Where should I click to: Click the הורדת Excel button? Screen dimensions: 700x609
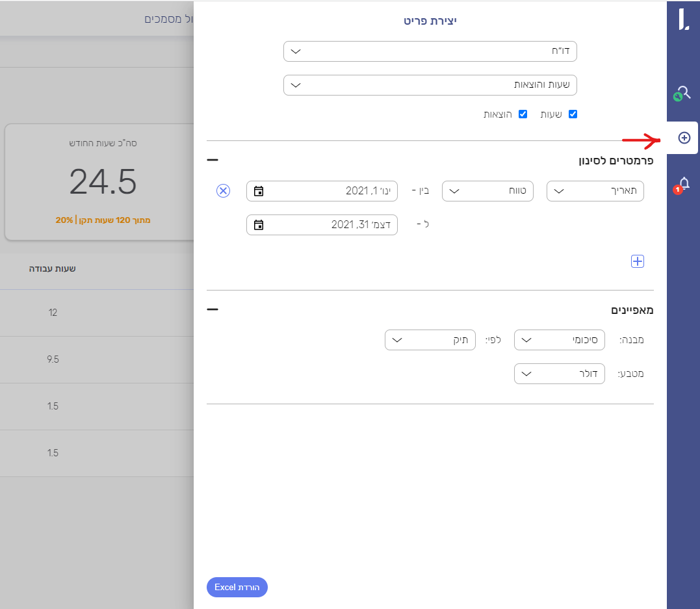pyautogui.click(x=237, y=588)
